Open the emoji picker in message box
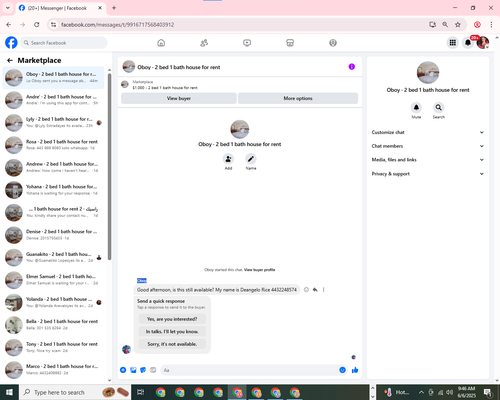Viewport: 500px width, 400px height. point(342,370)
